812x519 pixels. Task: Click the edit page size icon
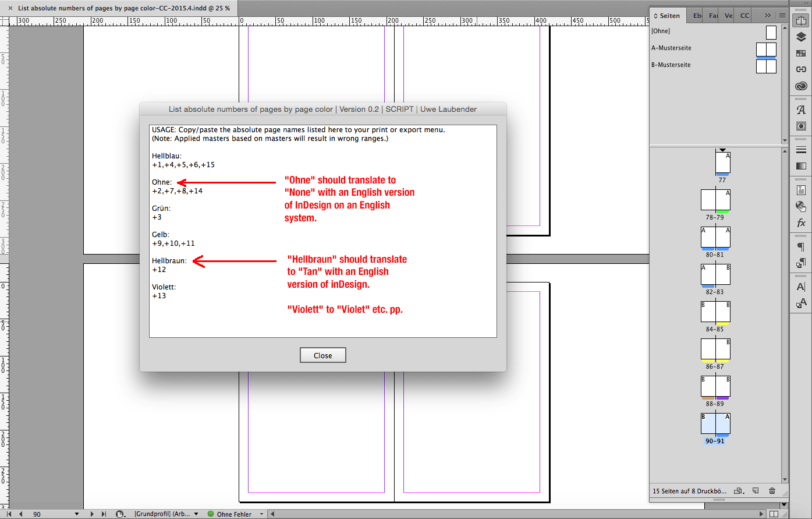tap(739, 491)
